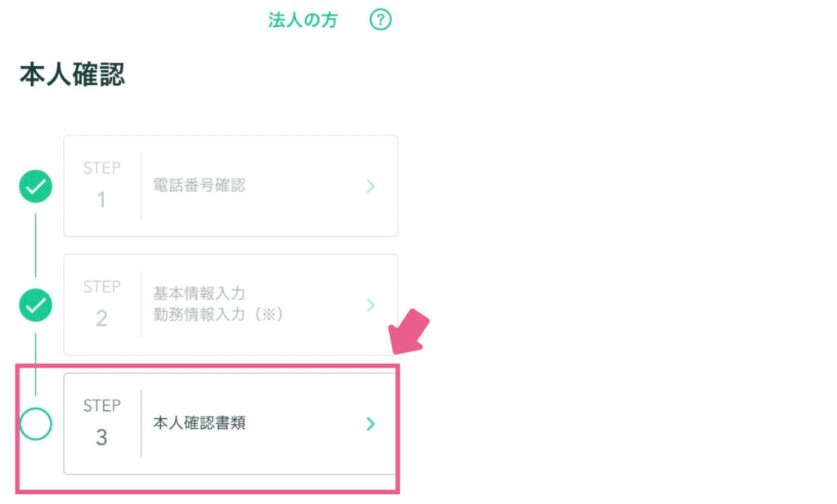Select the empty circle for Step 3
Image resolution: width=837 pixels, height=504 pixels.
[x=36, y=424]
